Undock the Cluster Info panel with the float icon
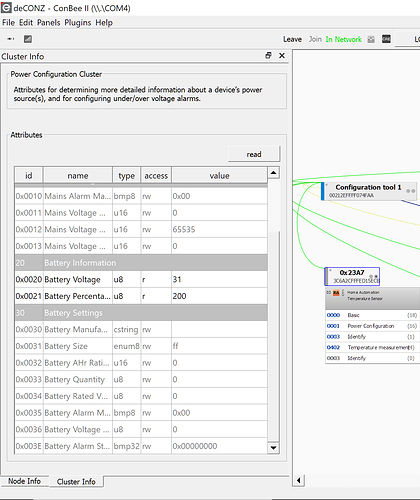The height and width of the screenshot is (500, 420). click(268, 56)
